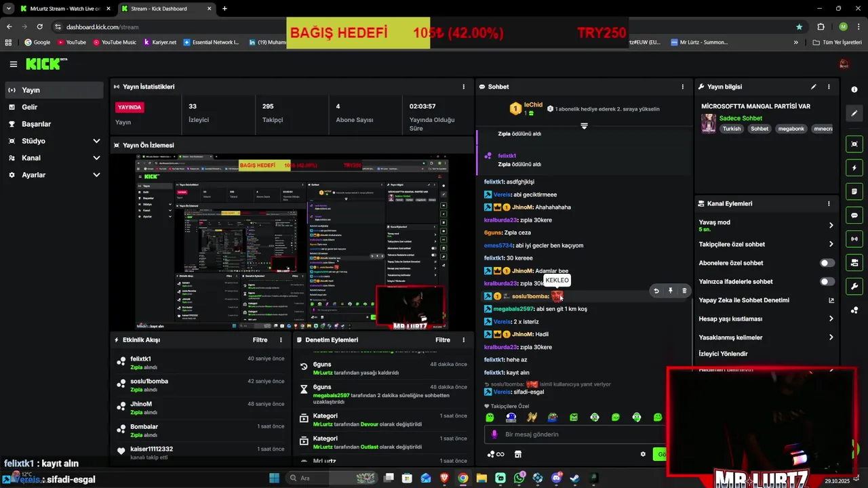This screenshot has height=488, width=868.
Task: Toggle the channel actions icon in right rail
Action: 854,262
